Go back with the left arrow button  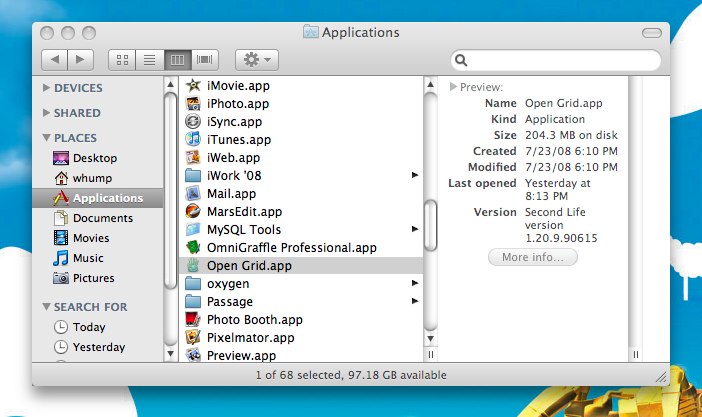(x=55, y=60)
